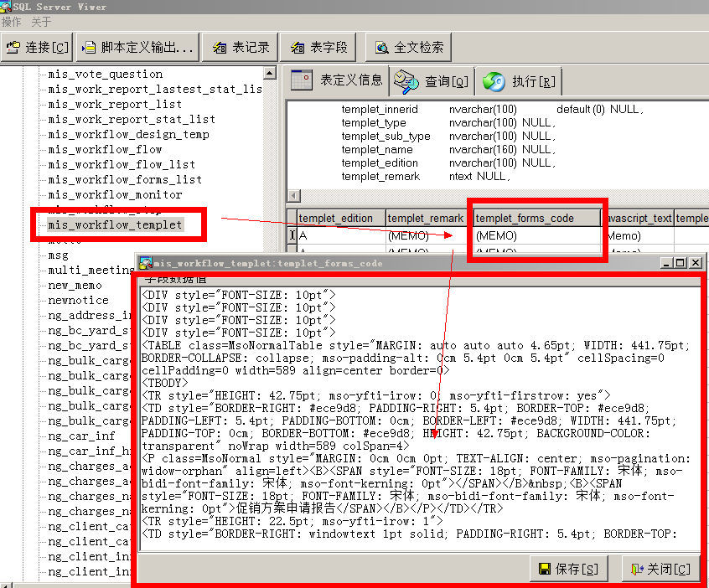
Task: Open the 操作 menu
Action: (x=12, y=22)
